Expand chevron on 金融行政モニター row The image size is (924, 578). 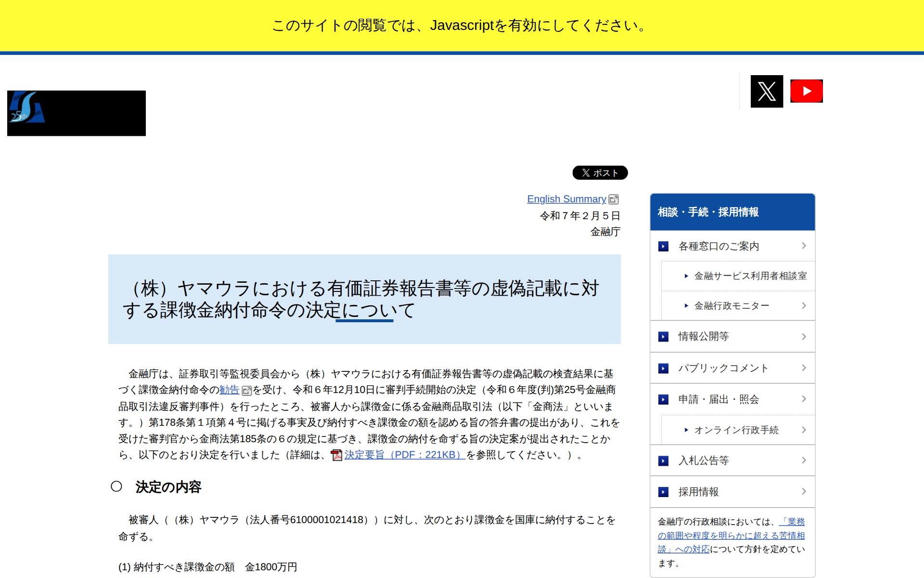click(804, 306)
